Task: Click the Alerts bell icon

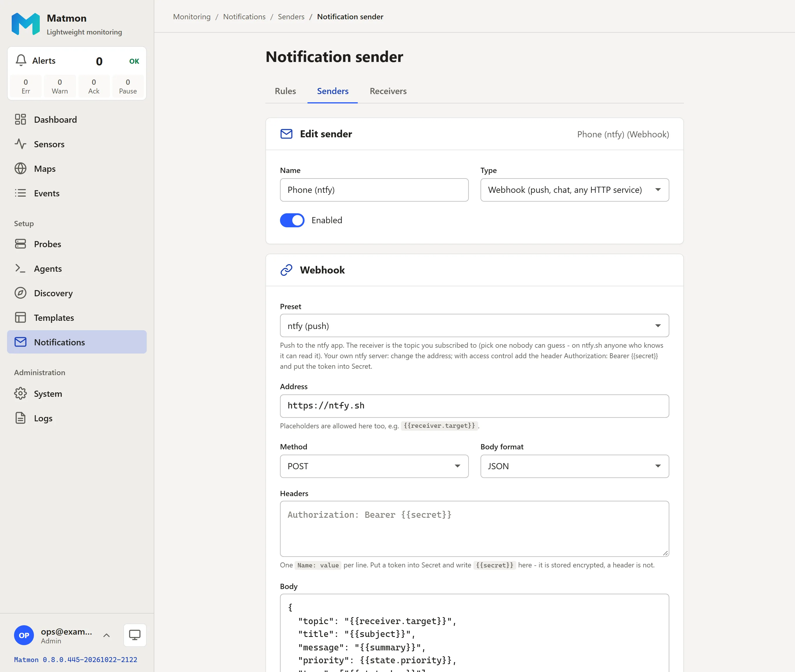Action: [x=21, y=60]
